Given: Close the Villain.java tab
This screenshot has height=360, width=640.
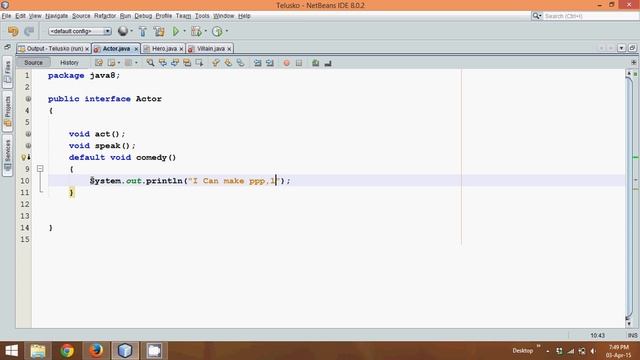Looking at the screenshot, I should pyautogui.click(x=229, y=49).
